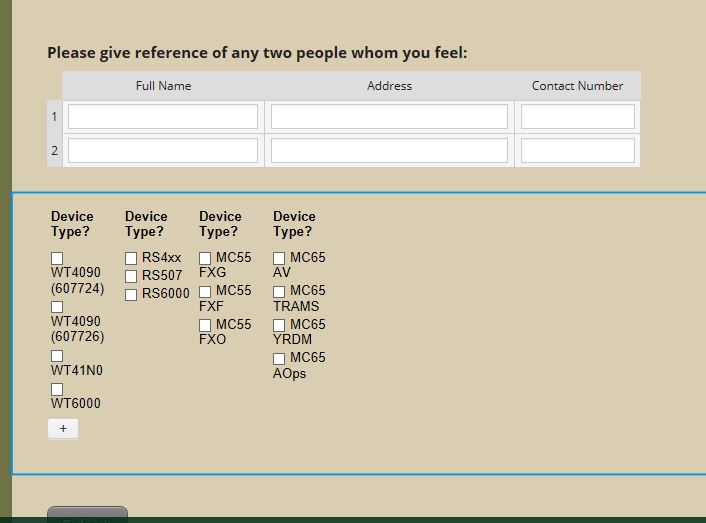706x523 pixels.
Task: Select the RS507 checkbox
Action: [131, 277]
